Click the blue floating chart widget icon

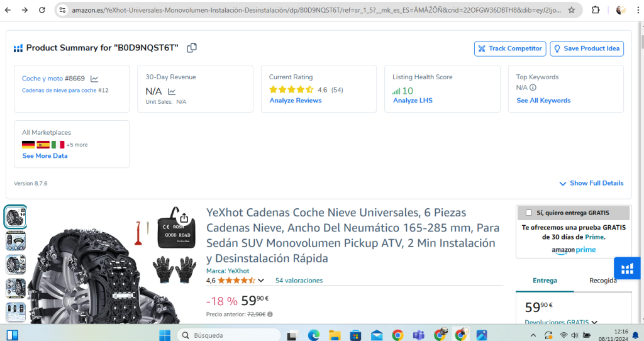(x=626, y=269)
